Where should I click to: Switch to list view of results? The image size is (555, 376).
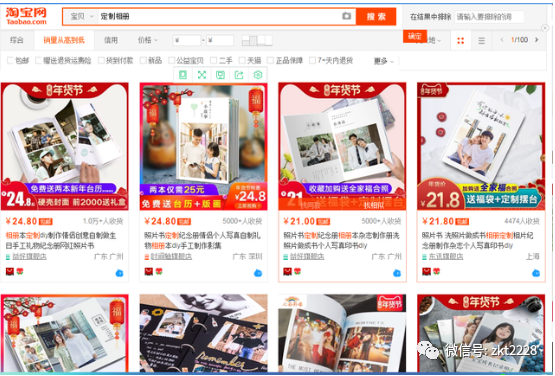[x=481, y=41]
